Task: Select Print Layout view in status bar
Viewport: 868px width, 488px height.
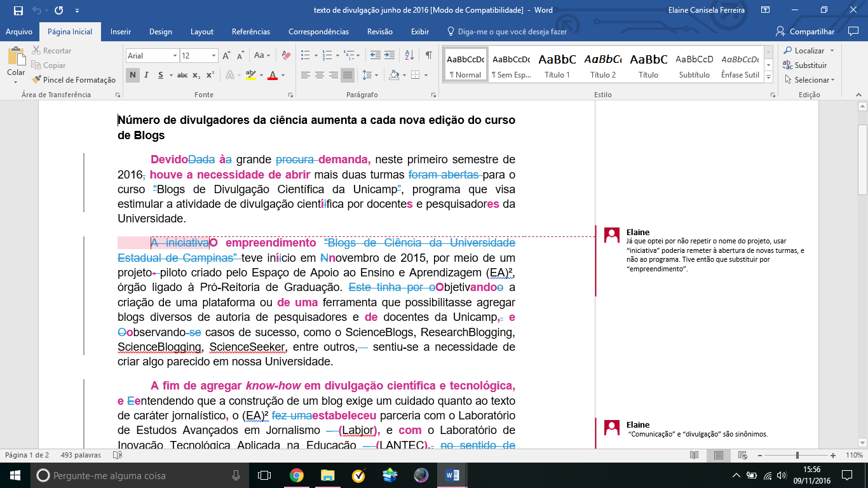Action: pos(718,455)
